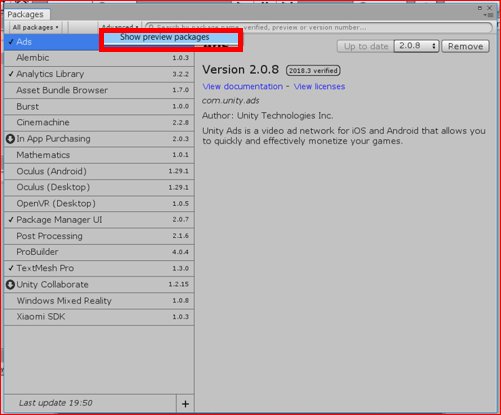Click the Up to date button
Screen dimensions: 501x415
[x=366, y=46]
